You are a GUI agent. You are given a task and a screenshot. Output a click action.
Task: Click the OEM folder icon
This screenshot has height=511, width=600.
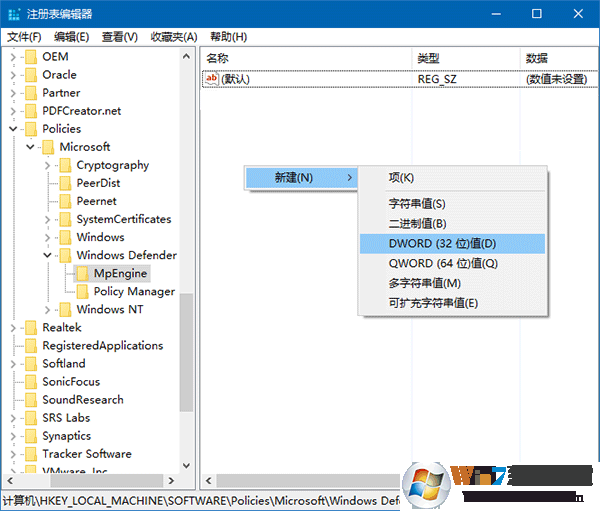click(31, 57)
